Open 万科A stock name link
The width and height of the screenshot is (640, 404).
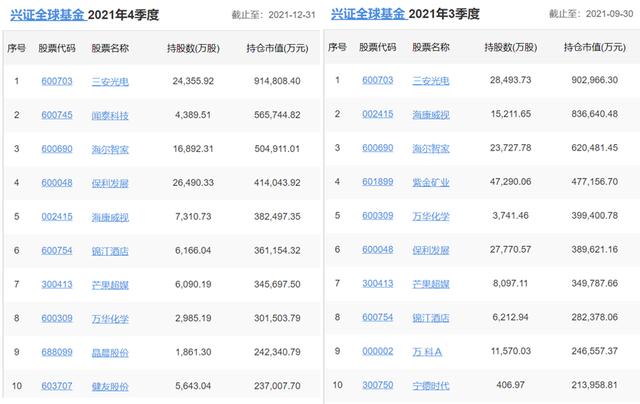click(427, 352)
